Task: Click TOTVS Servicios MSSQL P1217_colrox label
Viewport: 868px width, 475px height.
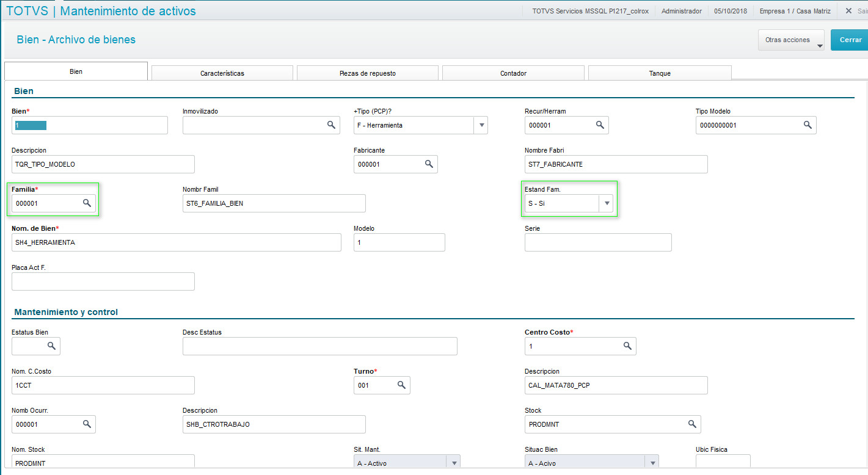Action: (590, 11)
